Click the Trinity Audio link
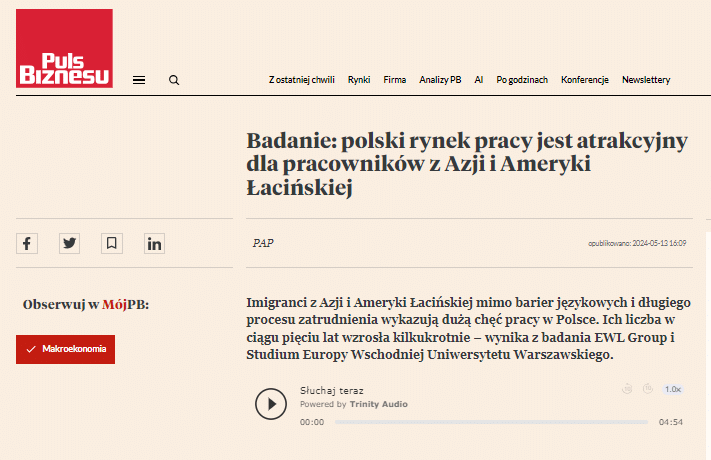Image resolution: width=711 pixels, height=460 pixels. [x=379, y=404]
